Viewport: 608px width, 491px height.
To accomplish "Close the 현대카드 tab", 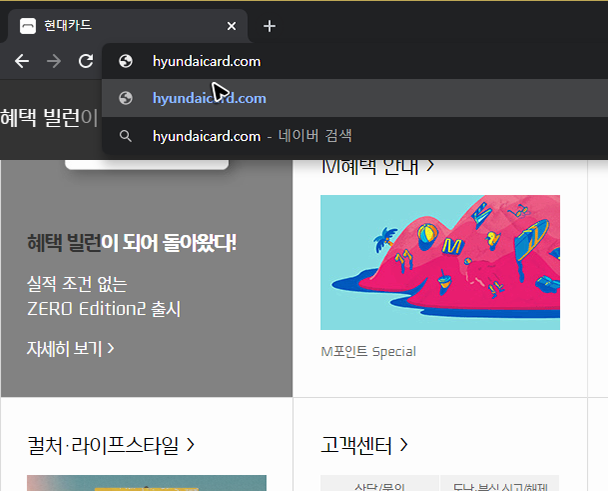I will pos(231,26).
